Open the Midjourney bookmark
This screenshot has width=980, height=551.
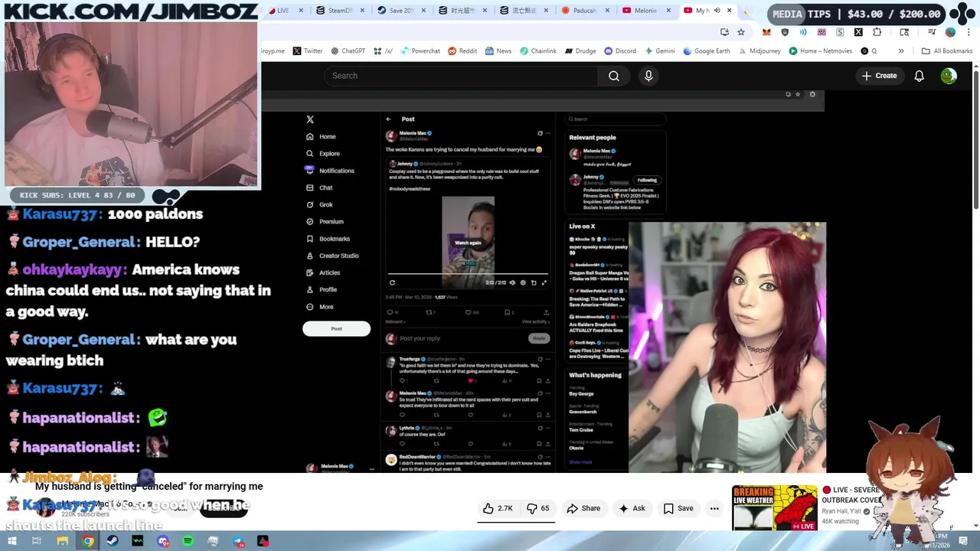pos(760,51)
